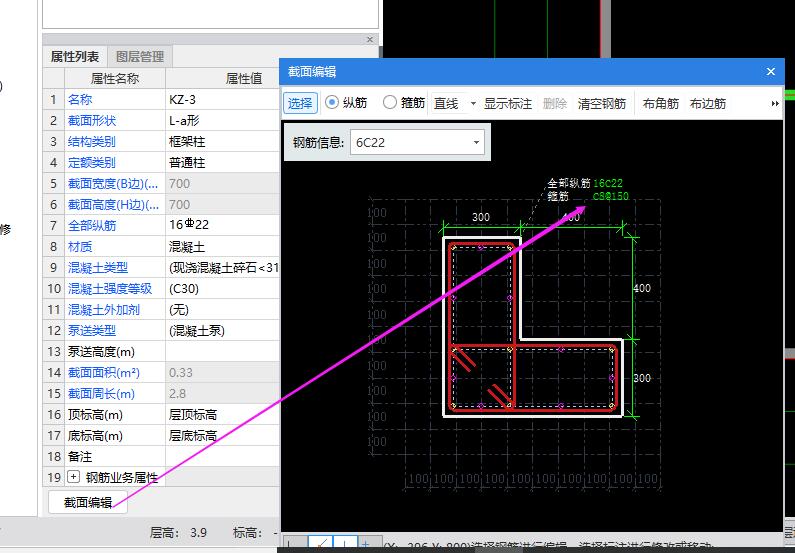Click the (混凝土泵) value cell
795x553 pixels.
click(x=223, y=331)
